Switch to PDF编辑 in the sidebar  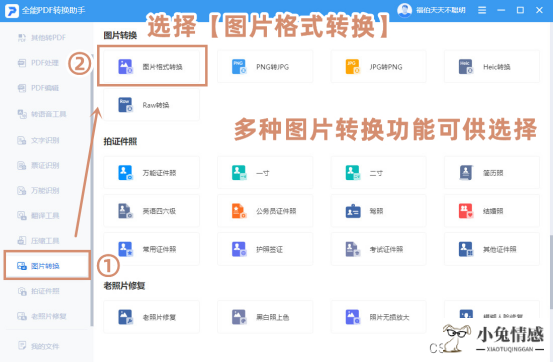coord(38,88)
